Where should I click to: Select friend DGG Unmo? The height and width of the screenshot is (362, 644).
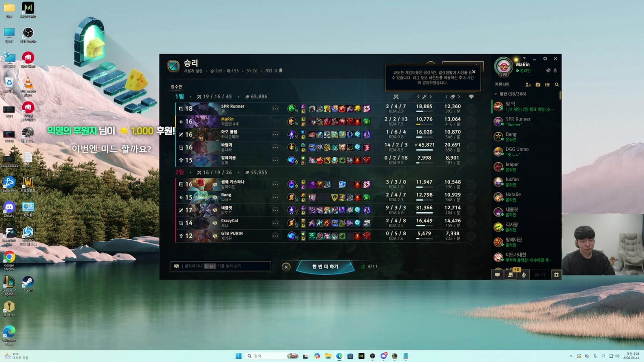526,152
